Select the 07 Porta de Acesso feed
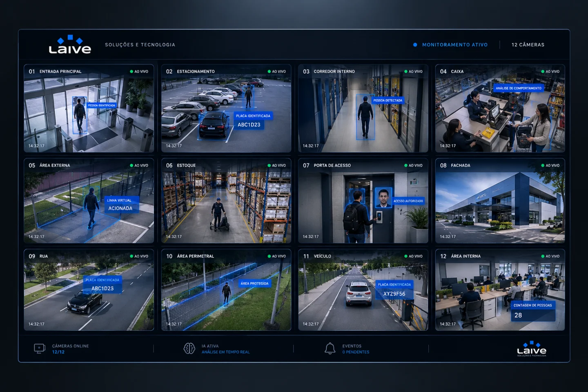Viewport: 588px width, 392px height. [x=363, y=201]
